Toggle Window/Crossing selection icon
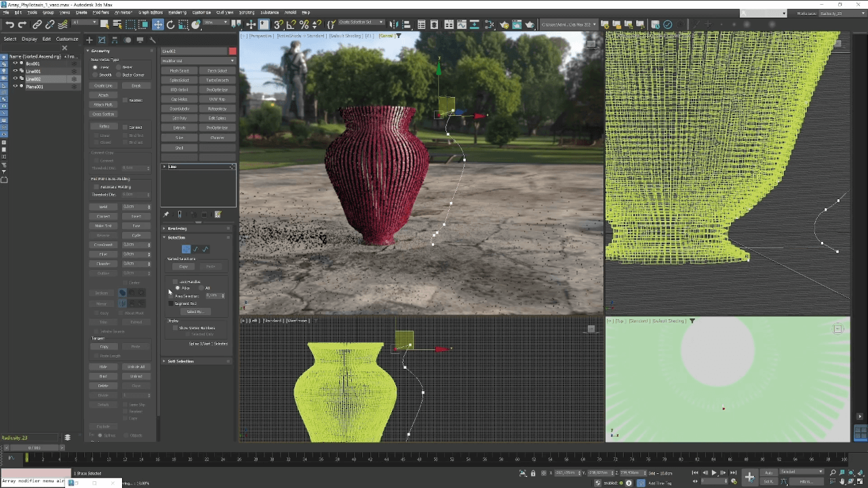Viewport: 868px width, 488px height. (144, 24)
